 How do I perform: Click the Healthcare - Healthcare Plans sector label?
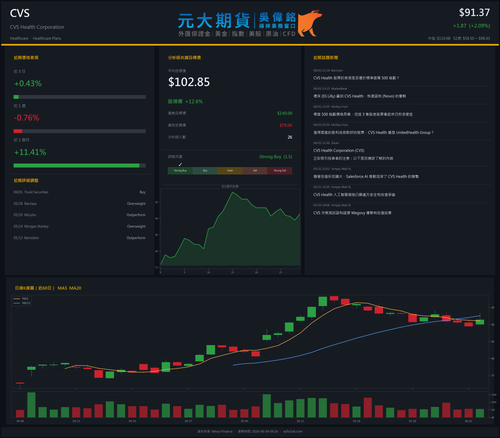point(35,38)
